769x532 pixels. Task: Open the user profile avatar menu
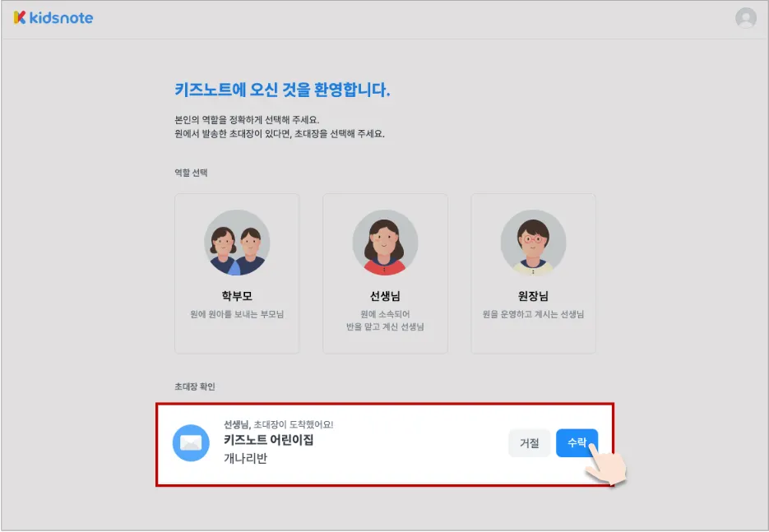(x=745, y=18)
